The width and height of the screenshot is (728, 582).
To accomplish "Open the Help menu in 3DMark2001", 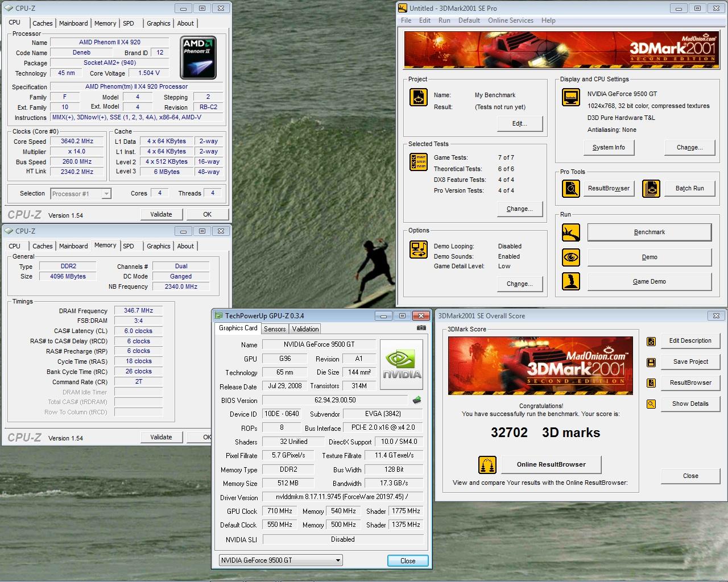I will [548, 20].
